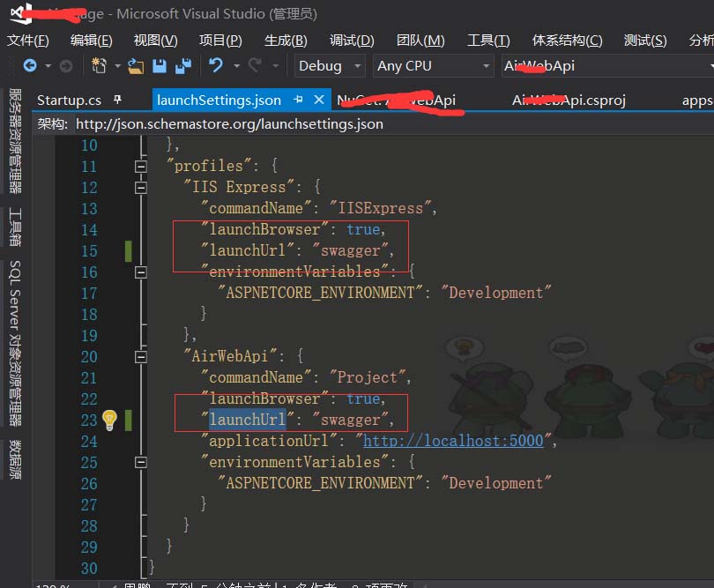Screen dimensions: 714x588
Task: Open the Navigate Backward history dropdown arrow
Action: pyautogui.click(x=48, y=66)
